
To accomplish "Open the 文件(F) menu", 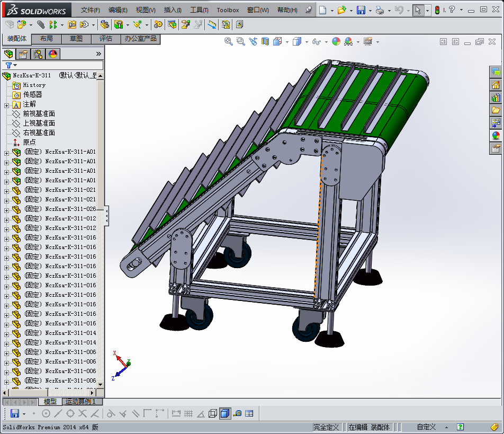I will tap(91, 10).
